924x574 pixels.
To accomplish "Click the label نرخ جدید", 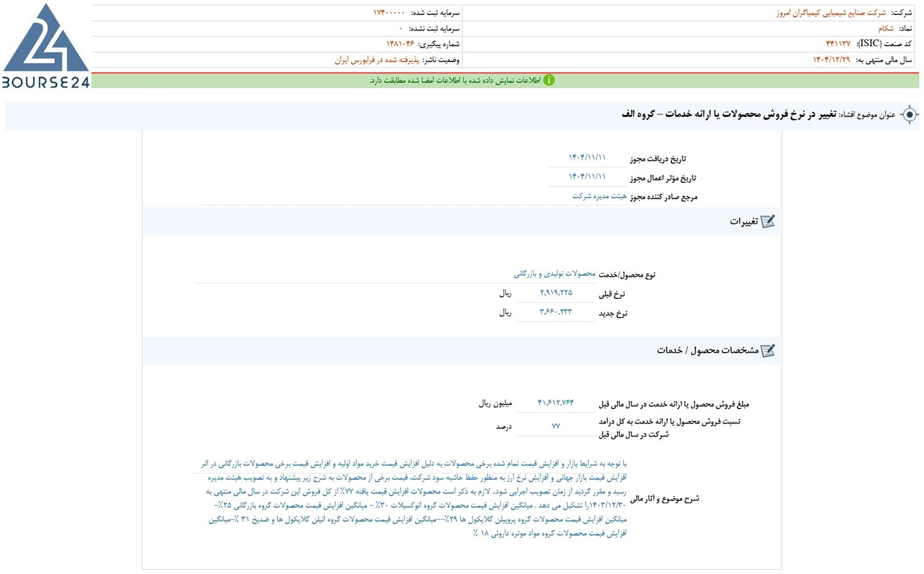I will 613,313.
